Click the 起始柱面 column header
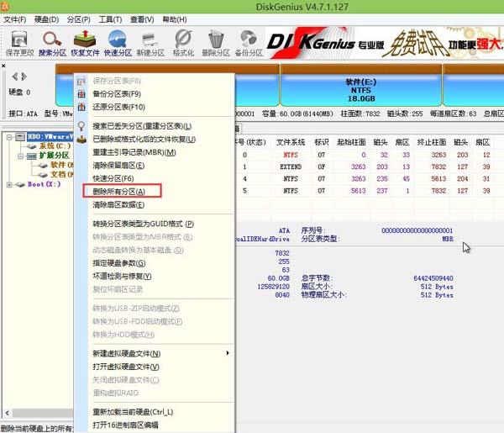This screenshot has width=504, height=433. (351, 142)
